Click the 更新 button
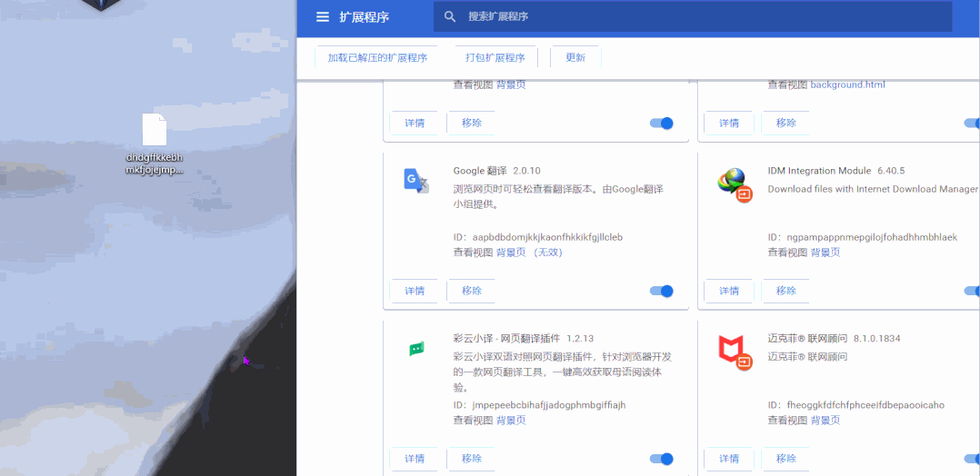This screenshot has height=476, width=980. (575, 57)
